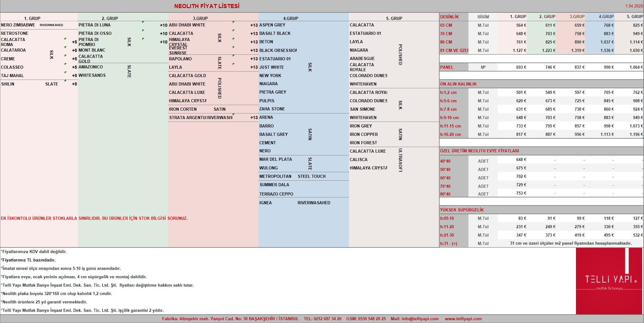
Task: Select the SUMMER DALA cell
Action: [x=275, y=185]
